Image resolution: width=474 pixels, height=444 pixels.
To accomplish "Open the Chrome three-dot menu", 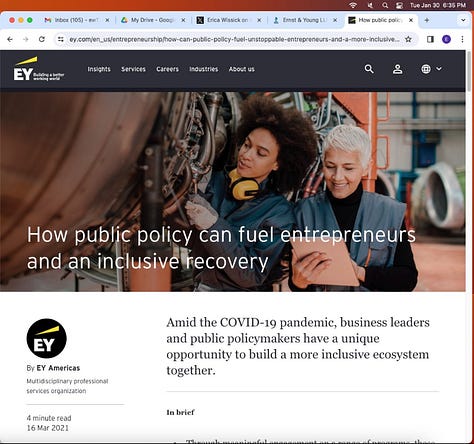I will pyautogui.click(x=462, y=39).
